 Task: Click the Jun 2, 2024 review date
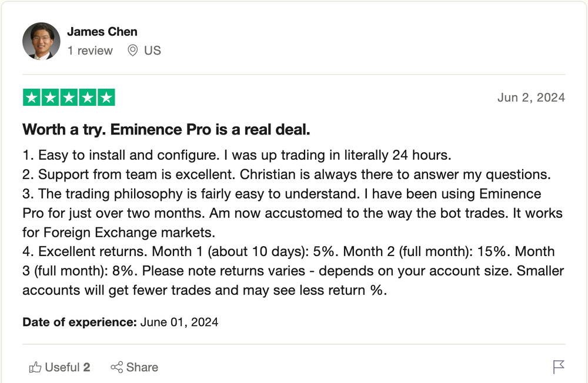[531, 98]
